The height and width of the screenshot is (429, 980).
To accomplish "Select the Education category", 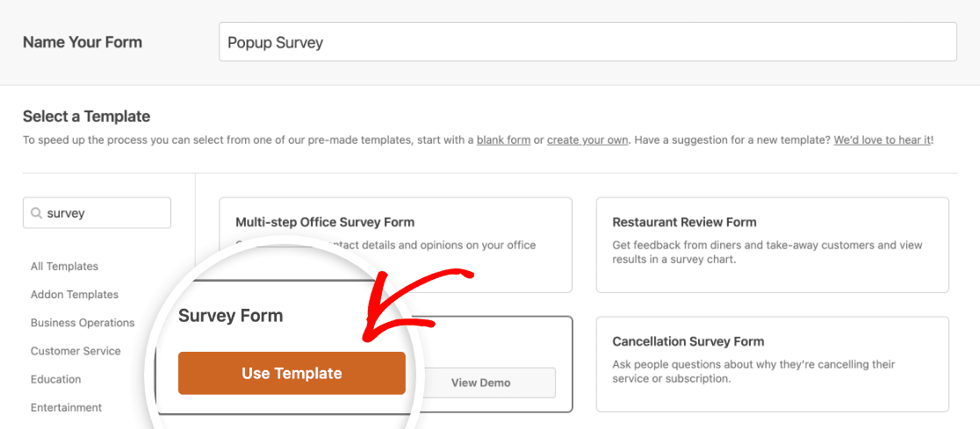I will click(x=55, y=379).
